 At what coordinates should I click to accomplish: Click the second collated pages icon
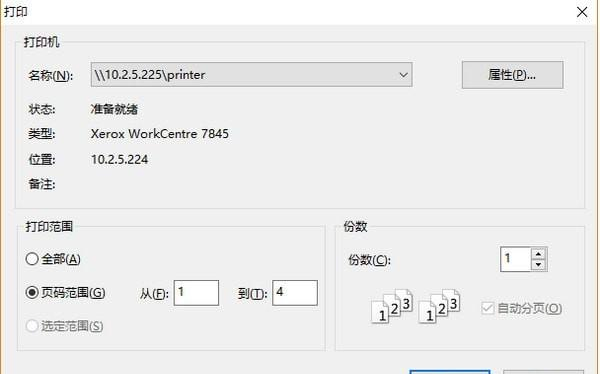pos(439,306)
